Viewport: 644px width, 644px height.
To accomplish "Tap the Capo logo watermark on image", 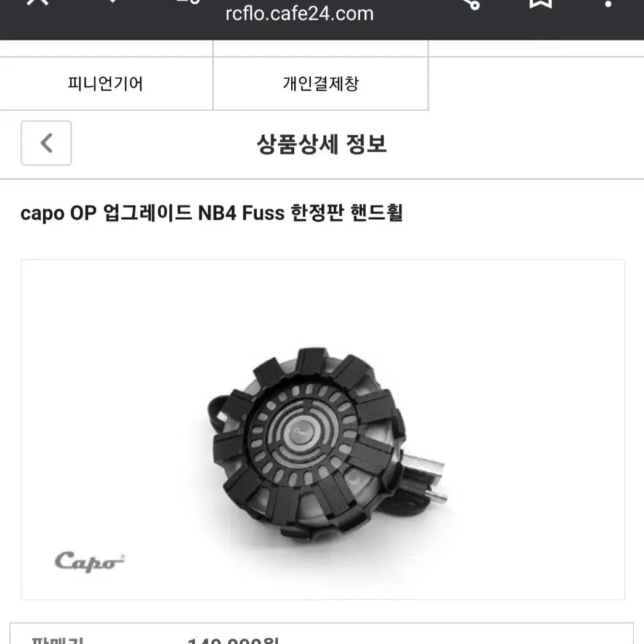I will [89, 562].
